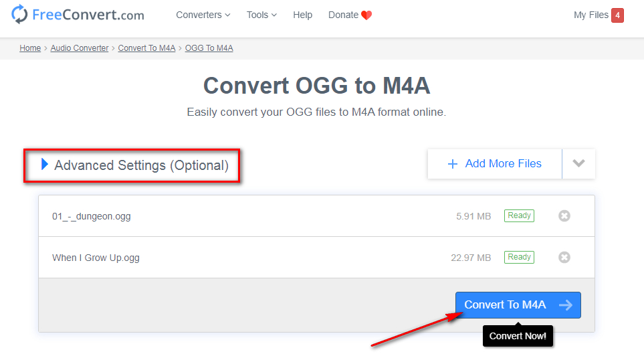Go to the Help page
The image size is (644, 358).
click(x=303, y=15)
